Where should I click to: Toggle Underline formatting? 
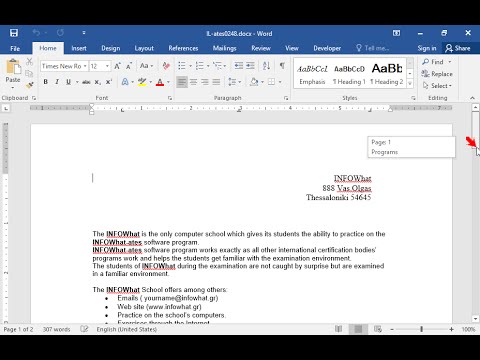click(68, 82)
